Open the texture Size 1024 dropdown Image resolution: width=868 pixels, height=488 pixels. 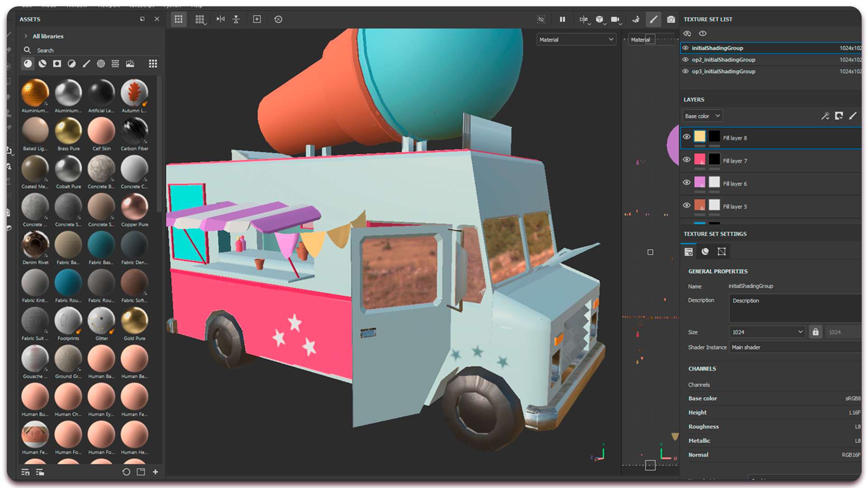pos(767,332)
